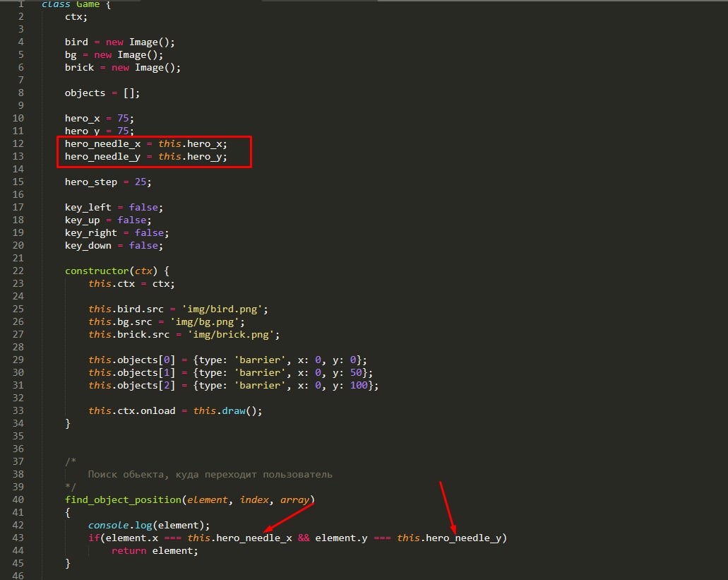Click 'hero_needle_x' declaration on line 12

(x=102, y=144)
